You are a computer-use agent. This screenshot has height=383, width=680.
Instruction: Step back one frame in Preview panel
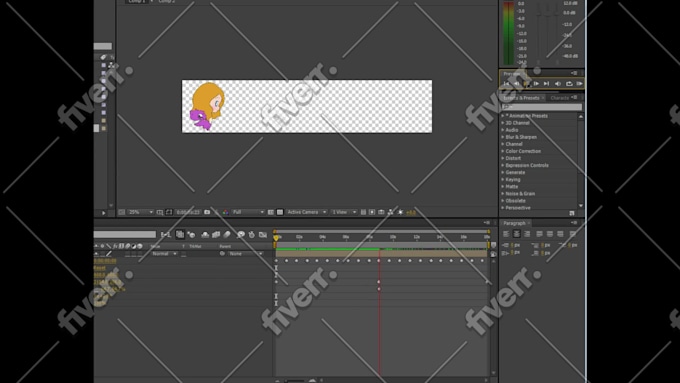[x=516, y=84]
